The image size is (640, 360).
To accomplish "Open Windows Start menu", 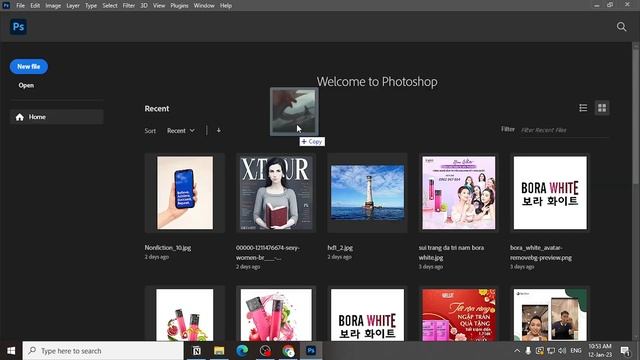I will coord(11,351).
